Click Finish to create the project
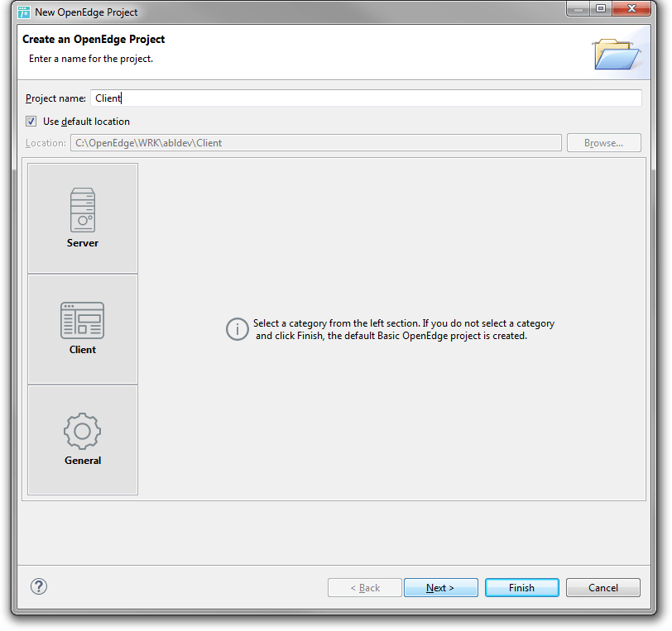Image resolution: width=672 pixels, height=631 pixels. click(521, 587)
